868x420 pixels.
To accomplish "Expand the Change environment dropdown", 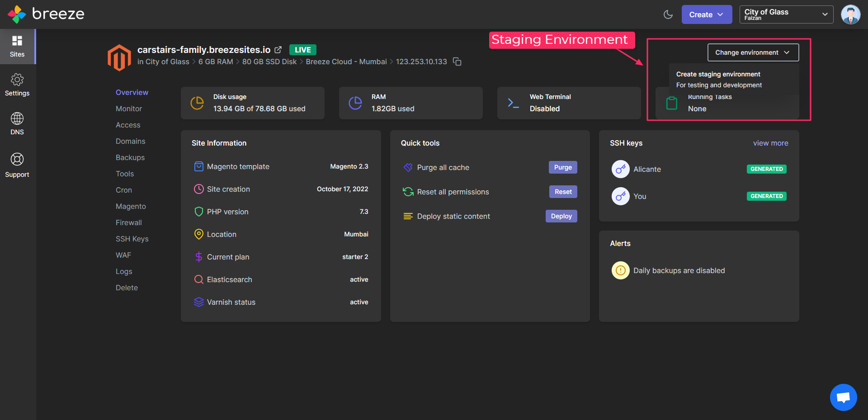I will tap(753, 52).
